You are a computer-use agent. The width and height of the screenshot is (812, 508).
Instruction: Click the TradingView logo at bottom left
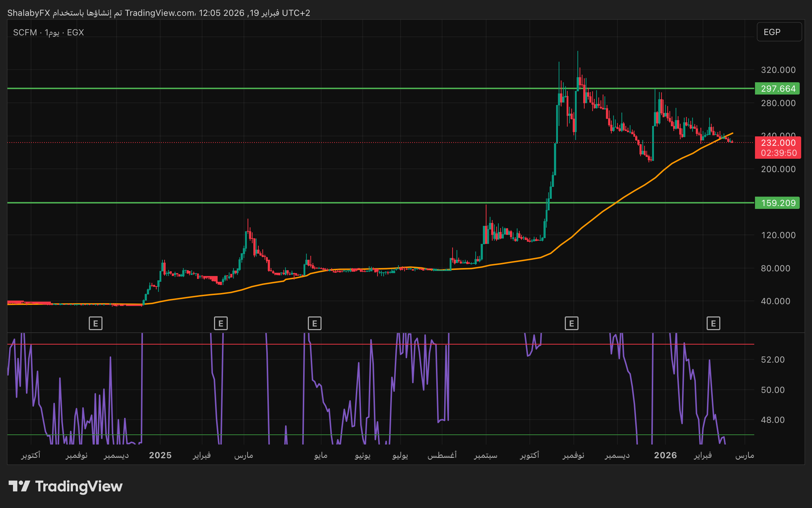(x=66, y=486)
